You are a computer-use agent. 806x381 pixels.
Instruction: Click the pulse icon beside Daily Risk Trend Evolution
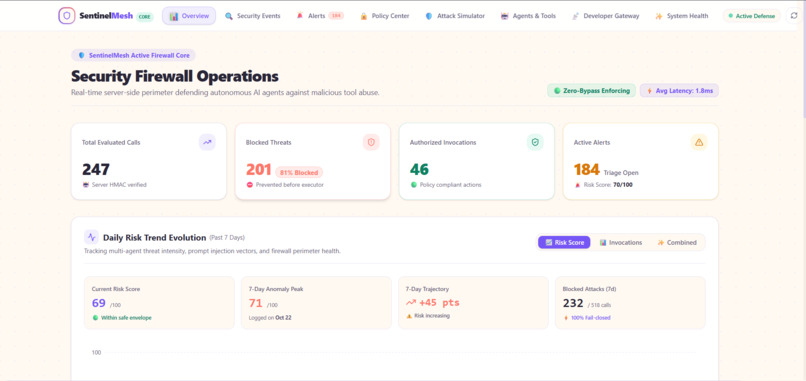pos(91,237)
